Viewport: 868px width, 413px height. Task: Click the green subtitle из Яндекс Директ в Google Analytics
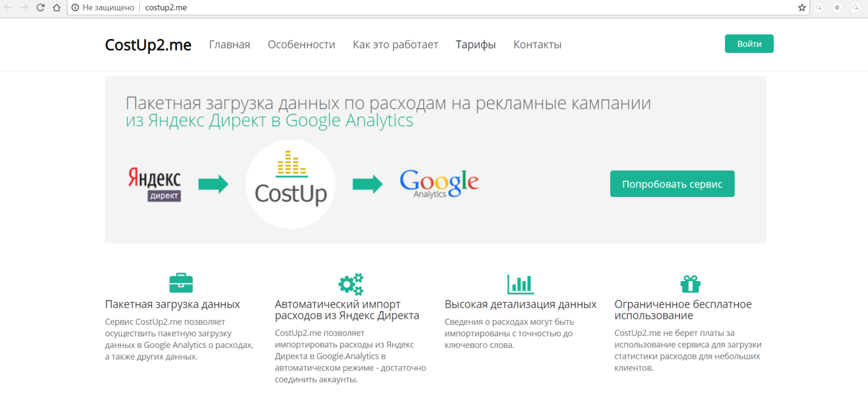click(x=269, y=120)
